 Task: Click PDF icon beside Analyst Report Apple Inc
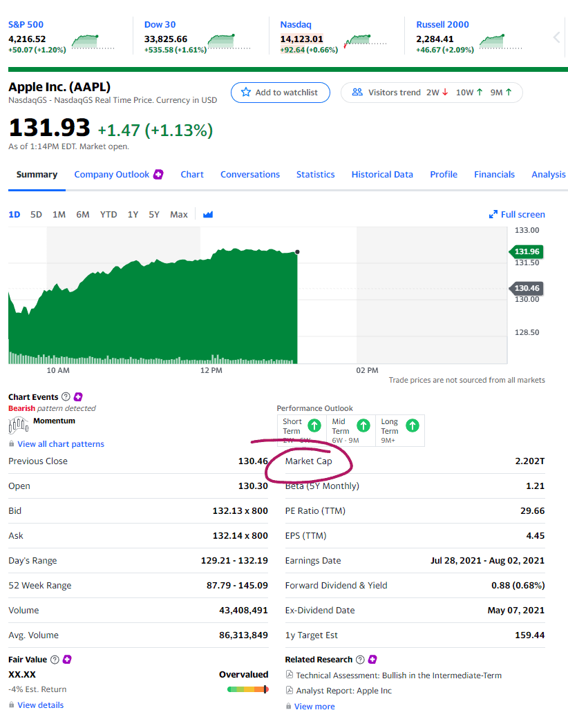pyautogui.click(x=289, y=691)
